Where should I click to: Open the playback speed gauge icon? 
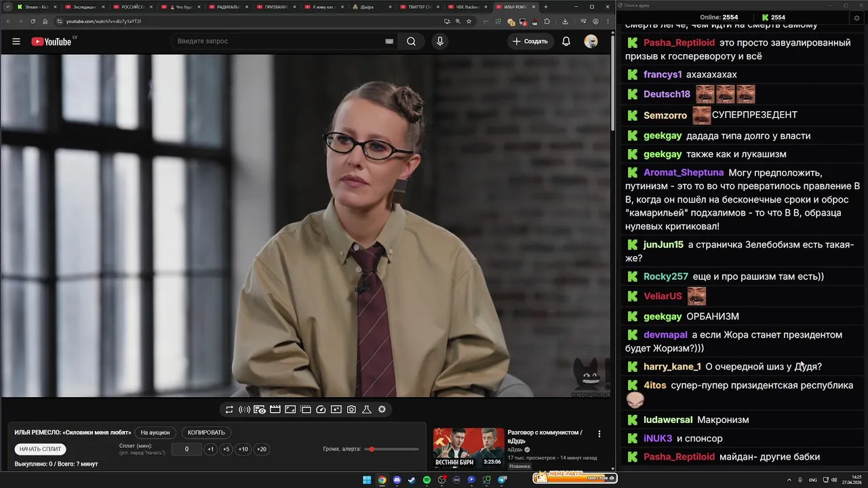[x=321, y=409]
